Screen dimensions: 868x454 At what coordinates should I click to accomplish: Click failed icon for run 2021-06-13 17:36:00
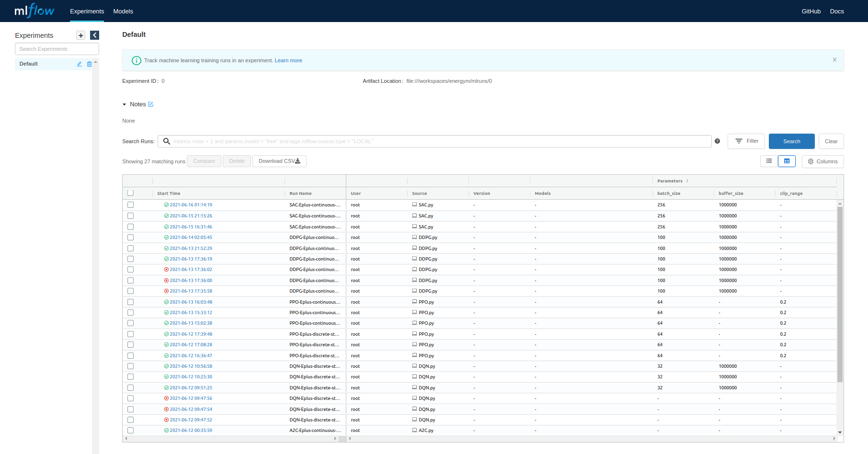(166, 281)
